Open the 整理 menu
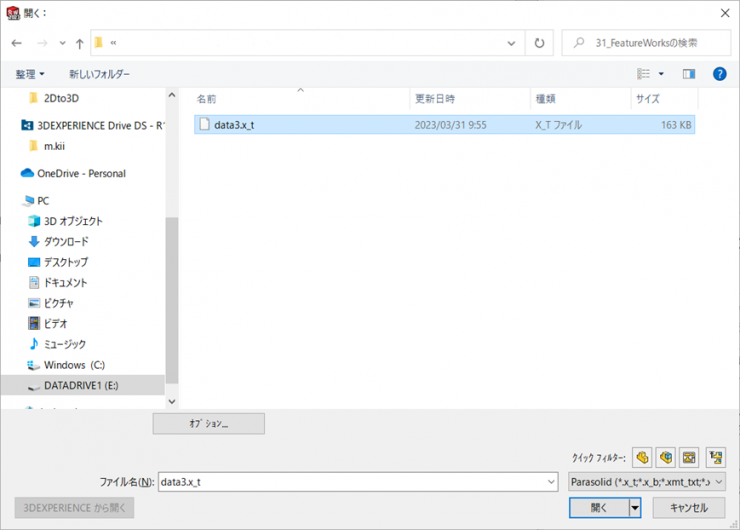This screenshot has width=740, height=530. pyautogui.click(x=30, y=74)
